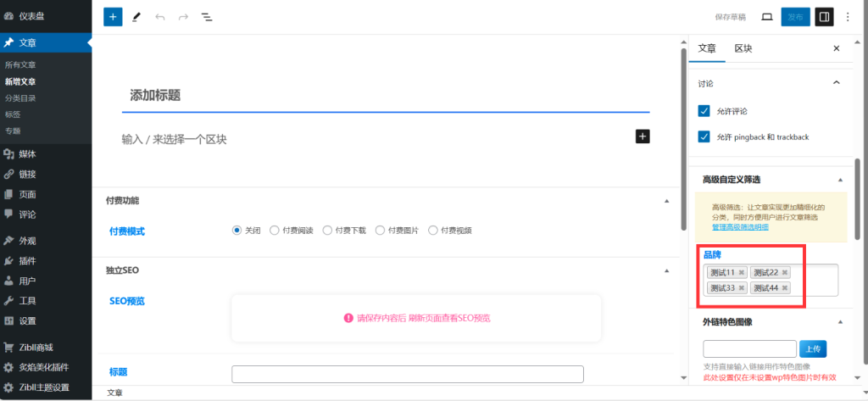Uncheck 允许 pingback 和 trackback checkbox
868x401 pixels.
click(704, 136)
